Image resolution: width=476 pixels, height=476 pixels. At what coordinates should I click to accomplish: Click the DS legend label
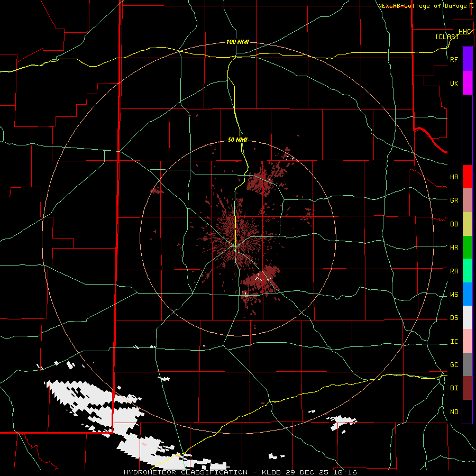coord(454,318)
